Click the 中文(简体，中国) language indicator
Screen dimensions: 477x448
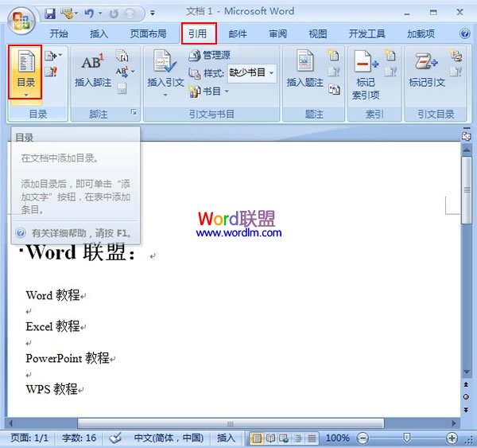point(169,438)
